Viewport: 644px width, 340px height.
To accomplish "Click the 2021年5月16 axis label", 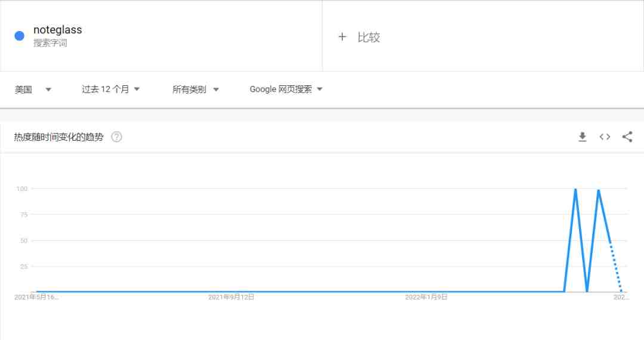I will [36, 297].
